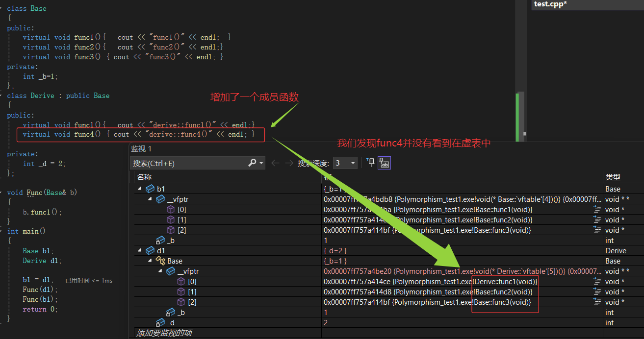
Task: Click the editor vertical scrollbar thumb
Action: [521, 116]
